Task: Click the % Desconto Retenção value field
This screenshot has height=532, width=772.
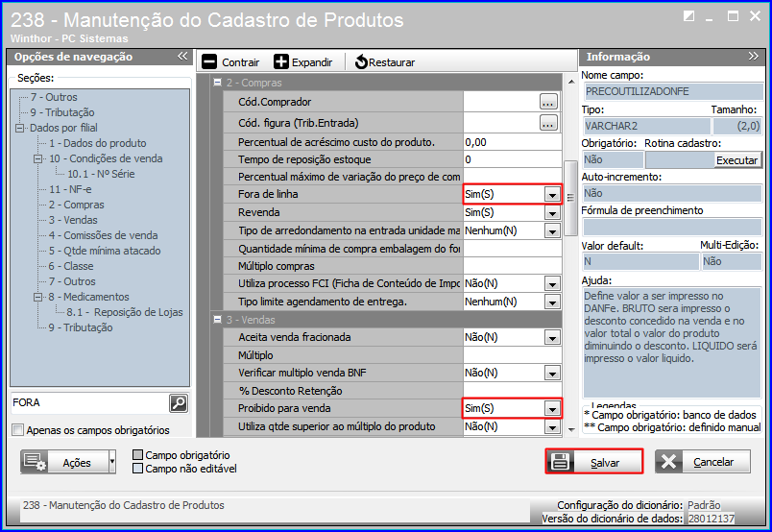Action: pyautogui.click(x=512, y=391)
